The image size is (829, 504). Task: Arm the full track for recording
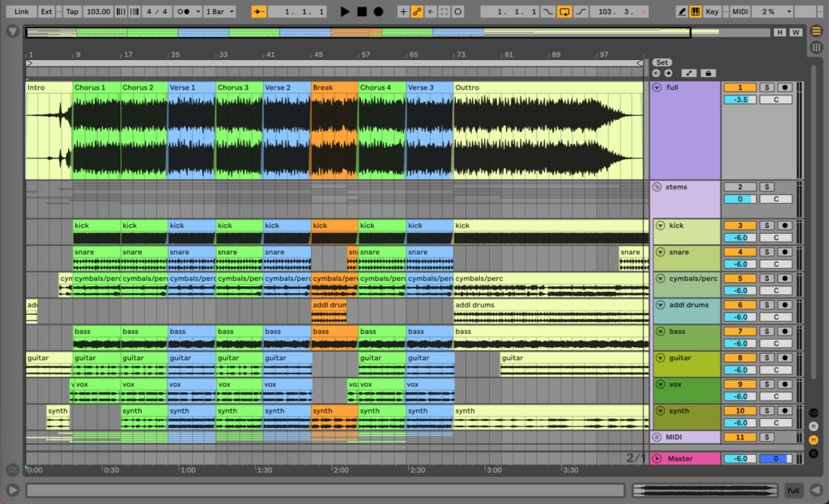click(785, 87)
